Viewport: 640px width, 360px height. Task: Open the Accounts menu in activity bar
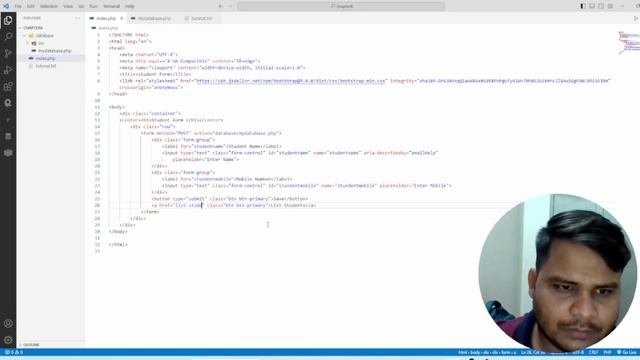click(x=8, y=324)
